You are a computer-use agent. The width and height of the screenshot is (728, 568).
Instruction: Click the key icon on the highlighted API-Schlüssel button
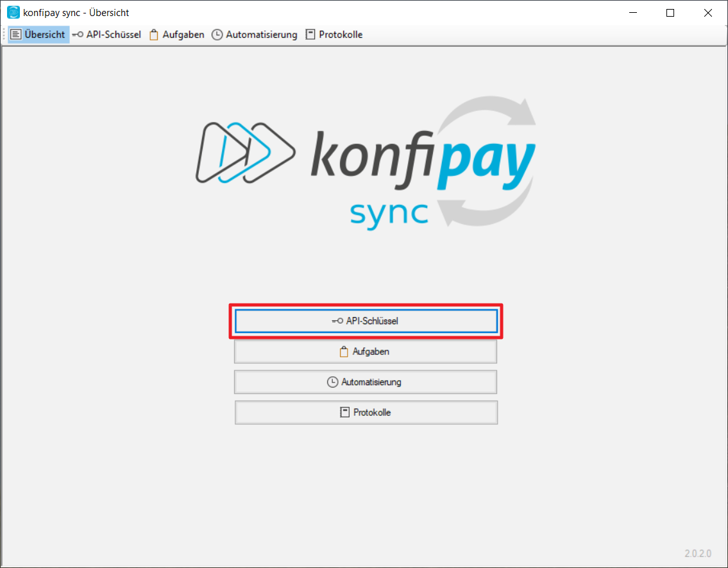click(x=337, y=322)
